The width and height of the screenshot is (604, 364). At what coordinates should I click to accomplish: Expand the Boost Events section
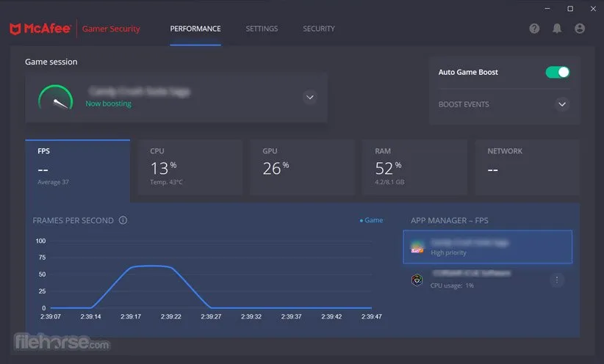point(562,104)
